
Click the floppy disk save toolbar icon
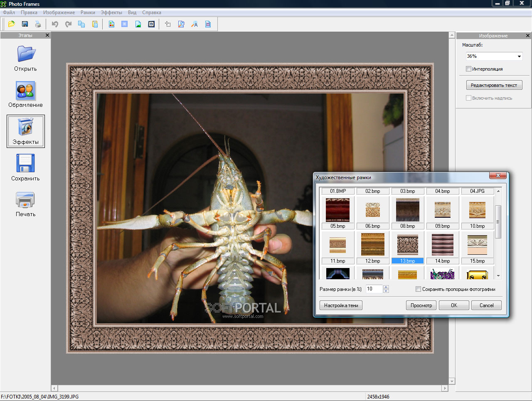[25, 24]
